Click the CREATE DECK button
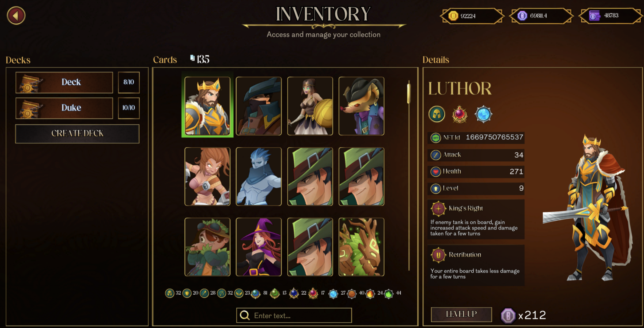This screenshot has width=644, height=328. point(77,133)
